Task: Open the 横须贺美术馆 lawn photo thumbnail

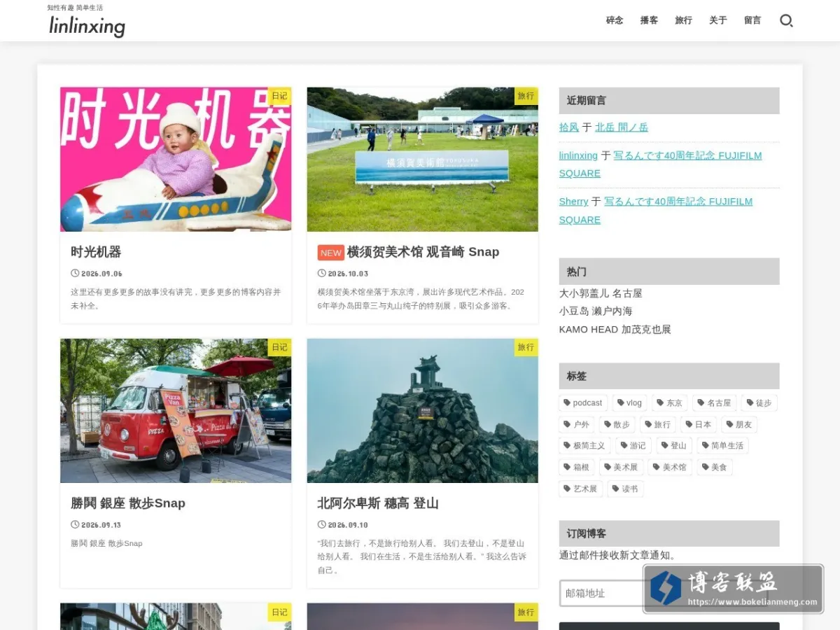Action: coord(423,160)
